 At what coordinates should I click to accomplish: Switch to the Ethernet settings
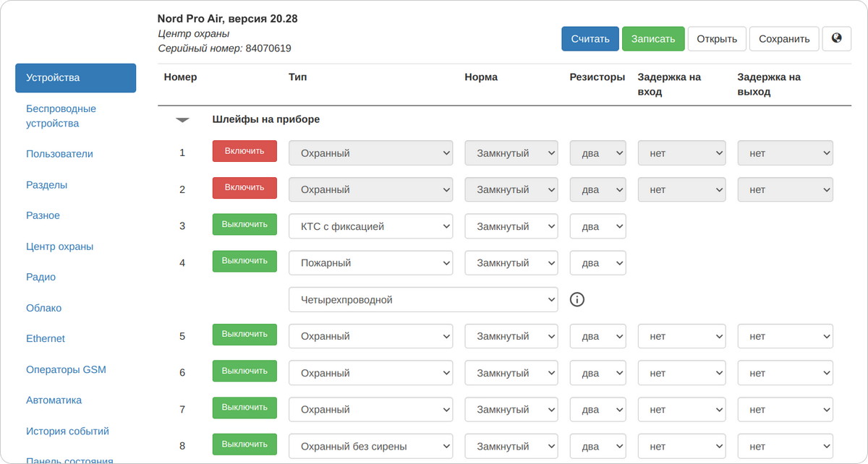[x=46, y=338]
